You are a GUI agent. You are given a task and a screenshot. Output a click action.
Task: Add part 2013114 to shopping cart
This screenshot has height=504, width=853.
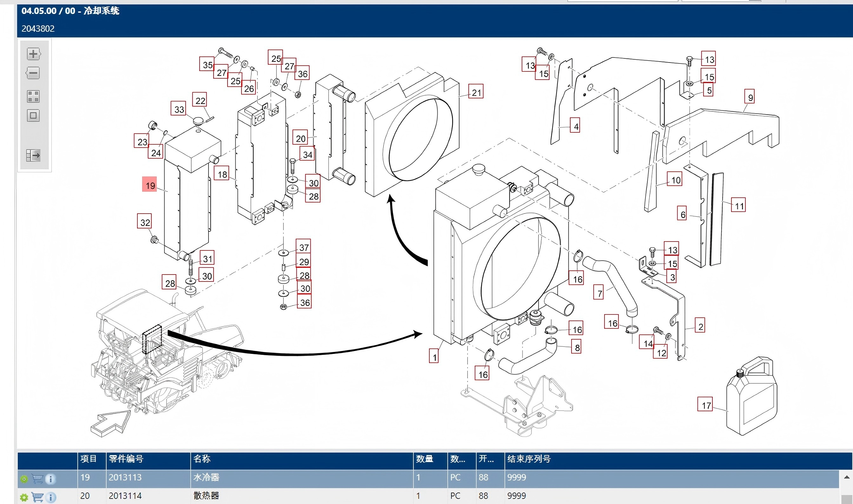coord(37,497)
